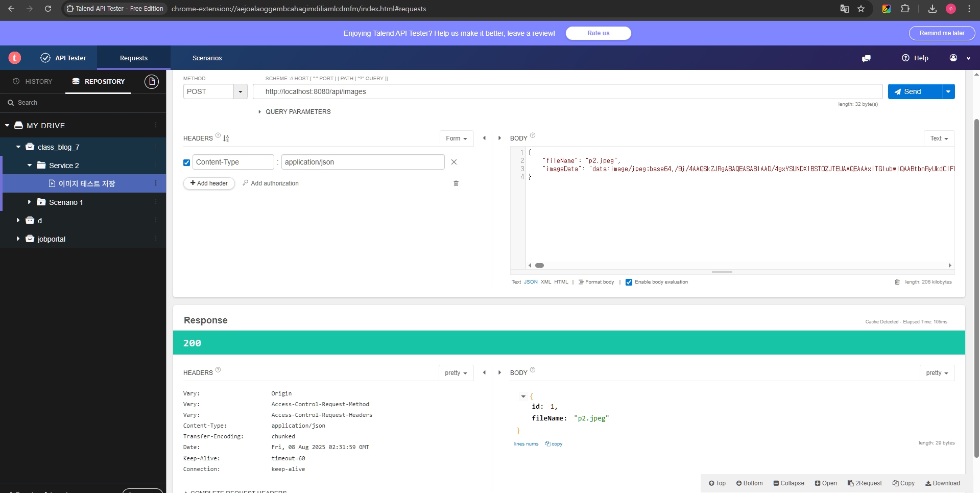Open options for 이미지 테스트 저장 request

pos(156,183)
